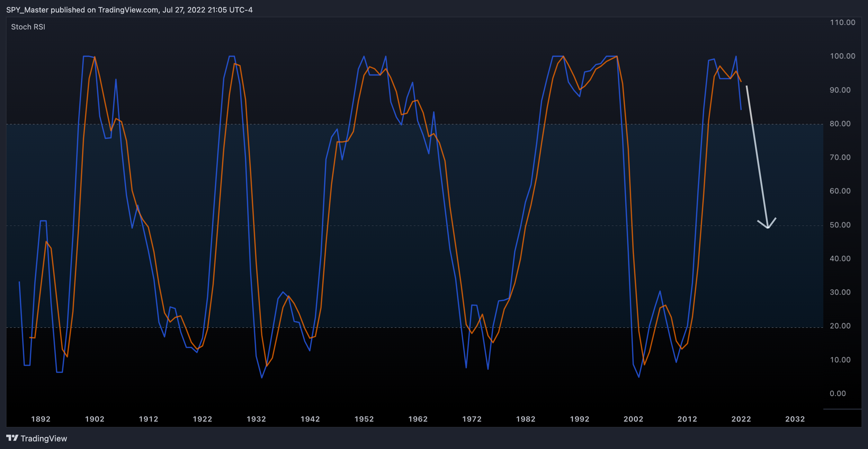Image resolution: width=868 pixels, height=449 pixels.
Task: Click the 1962 time axis label
Action: coord(418,419)
